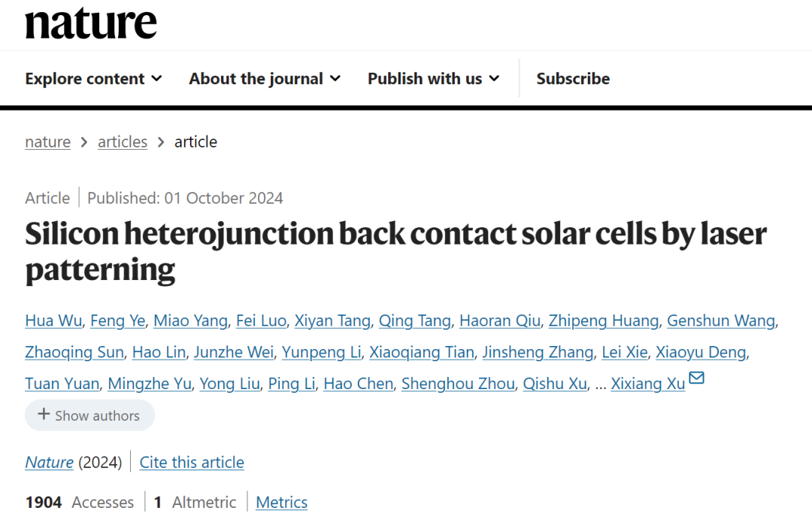Open the articles breadcrumb link
Viewport: 812px width, 520px height.
tap(123, 142)
